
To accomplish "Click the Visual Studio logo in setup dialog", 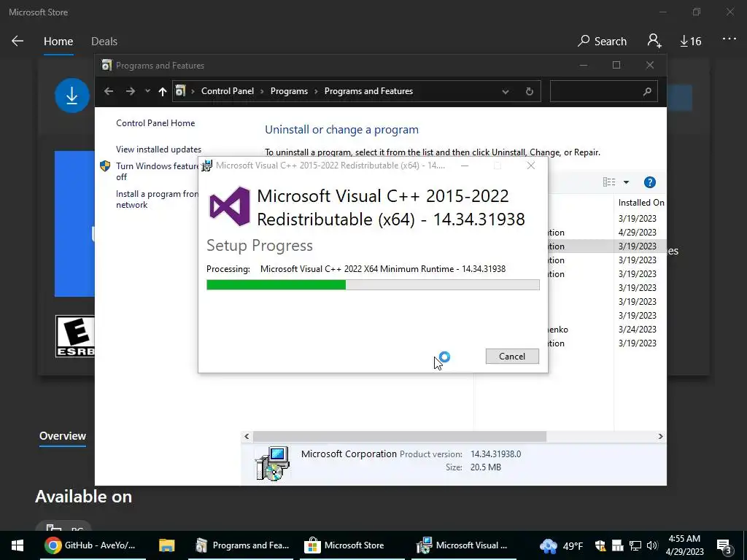I will (230, 206).
